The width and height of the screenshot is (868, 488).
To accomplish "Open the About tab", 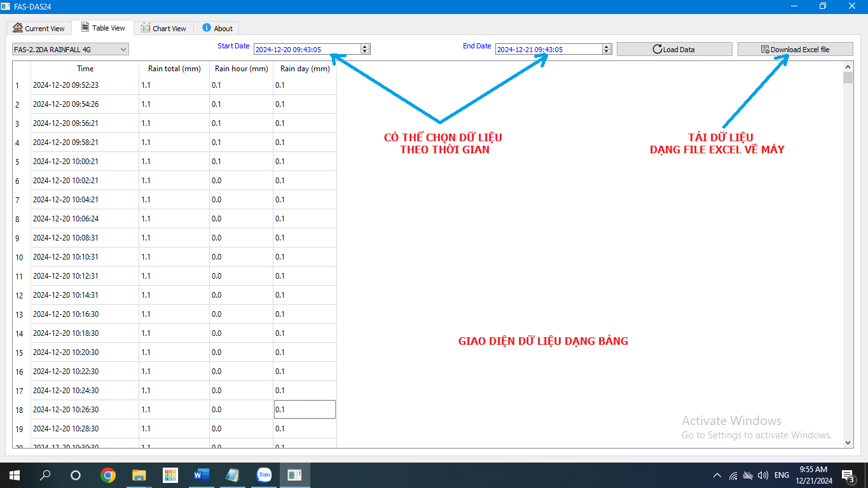I will point(217,28).
